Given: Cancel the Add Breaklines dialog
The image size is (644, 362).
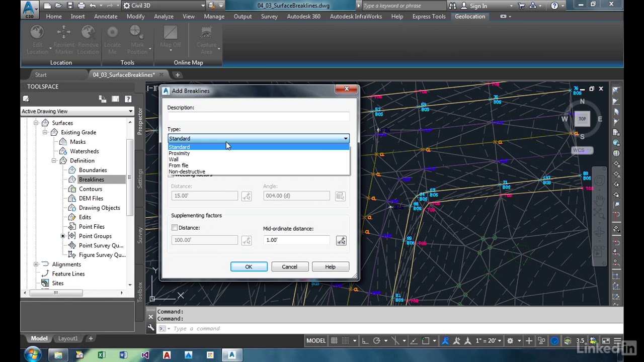Looking at the screenshot, I should point(289,266).
